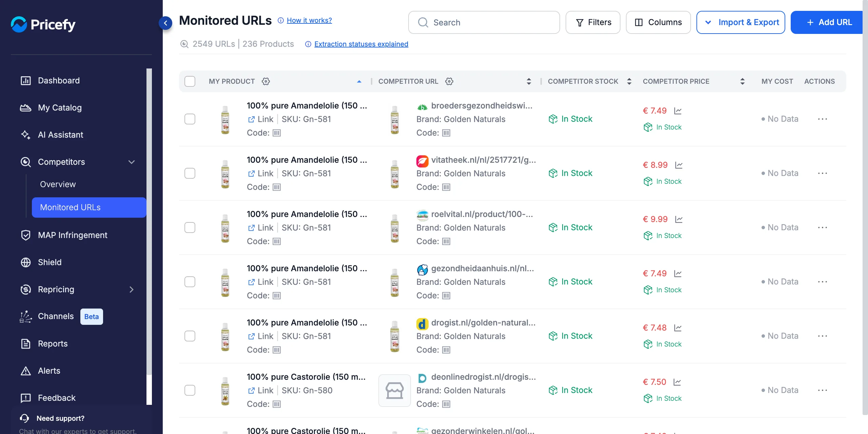This screenshot has width=868, height=434.
Task: Check the broedersgezondheidswi row checkbox
Action: [190, 119]
